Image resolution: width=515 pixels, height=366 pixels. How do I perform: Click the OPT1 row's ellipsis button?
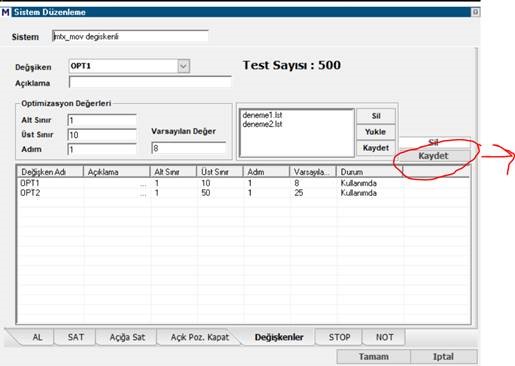pos(143,185)
